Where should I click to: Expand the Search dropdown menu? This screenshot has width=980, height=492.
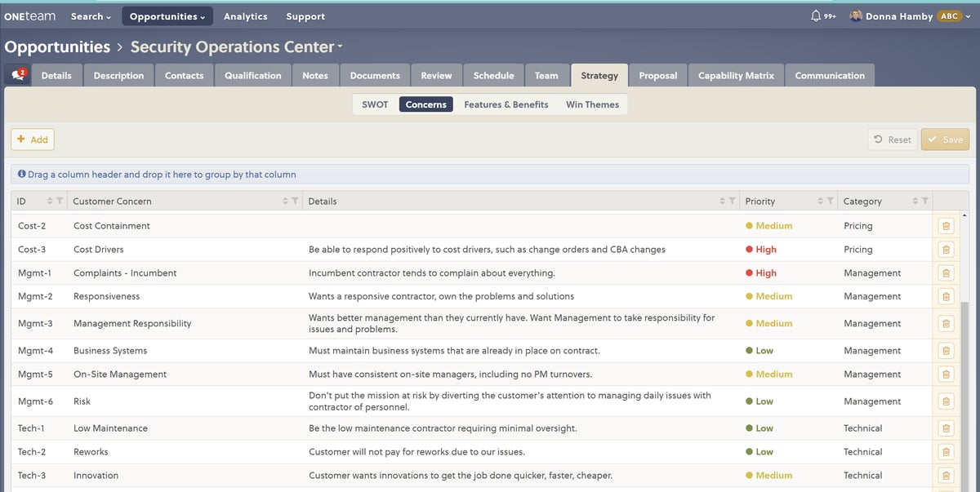pos(91,16)
